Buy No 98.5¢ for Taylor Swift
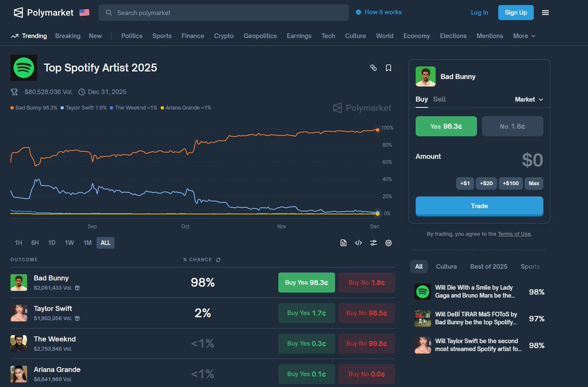588x387 pixels. (367, 313)
